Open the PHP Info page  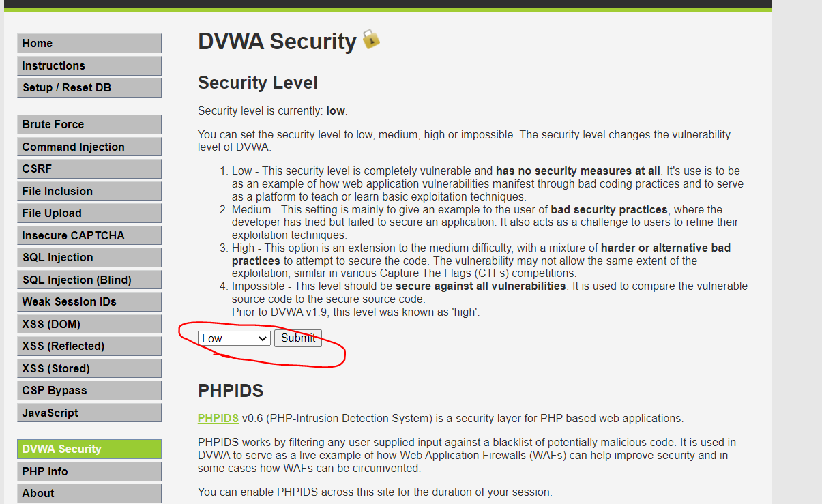pos(89,471)
